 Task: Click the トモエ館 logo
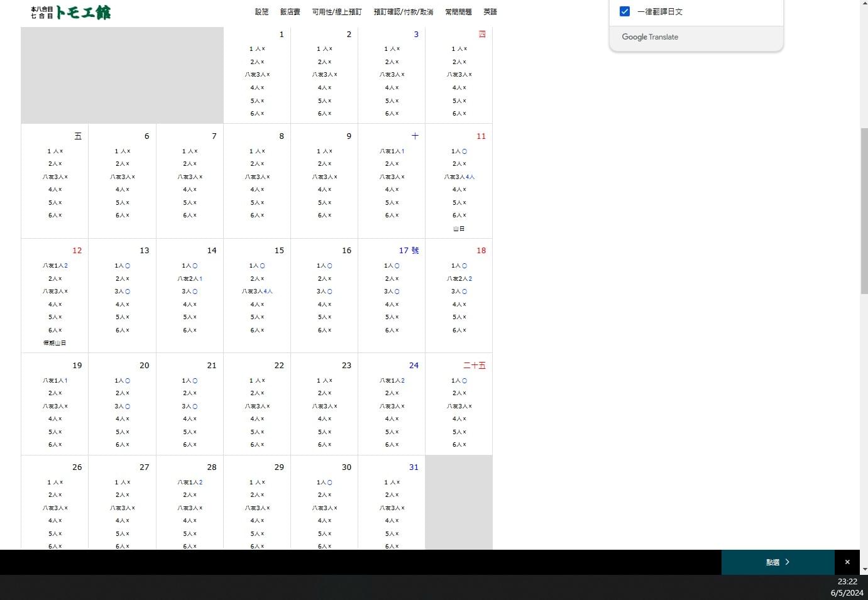coord(70,13)
